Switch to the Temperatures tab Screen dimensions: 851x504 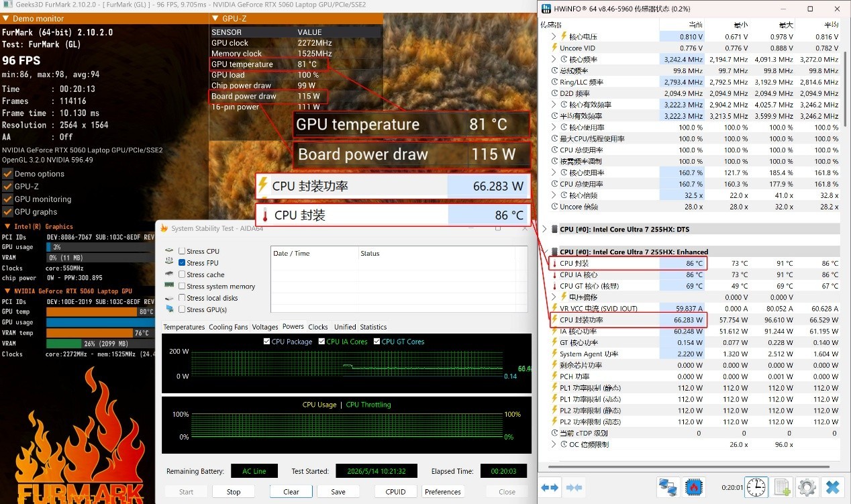pos(184,327)
